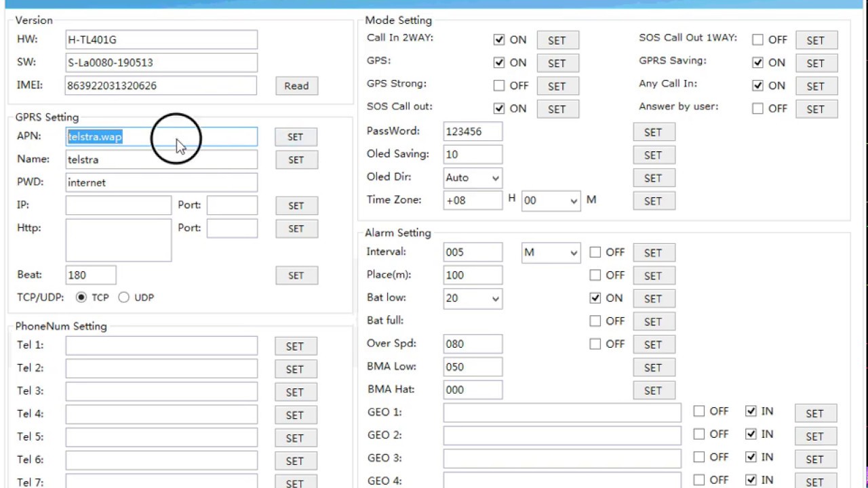Screen dimensions: 868x488
Task: Click SET for GPS Strong mode
Action: click(x=557, y=87)
